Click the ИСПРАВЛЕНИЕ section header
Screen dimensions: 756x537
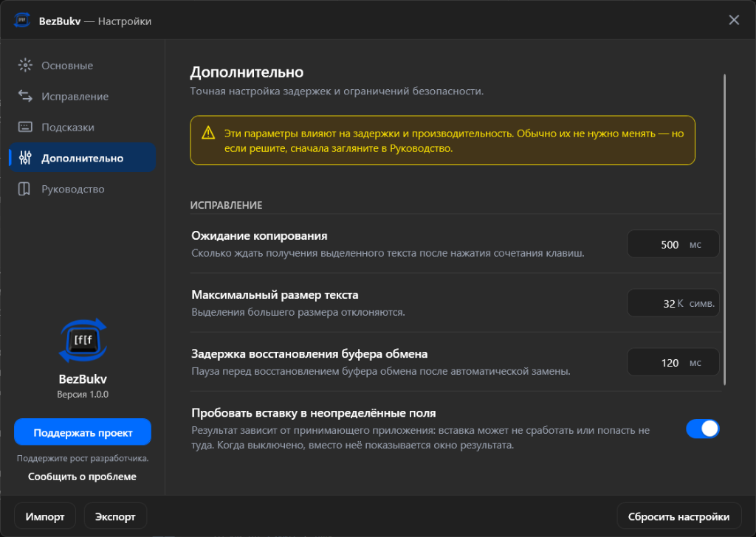tap(226, 205)
